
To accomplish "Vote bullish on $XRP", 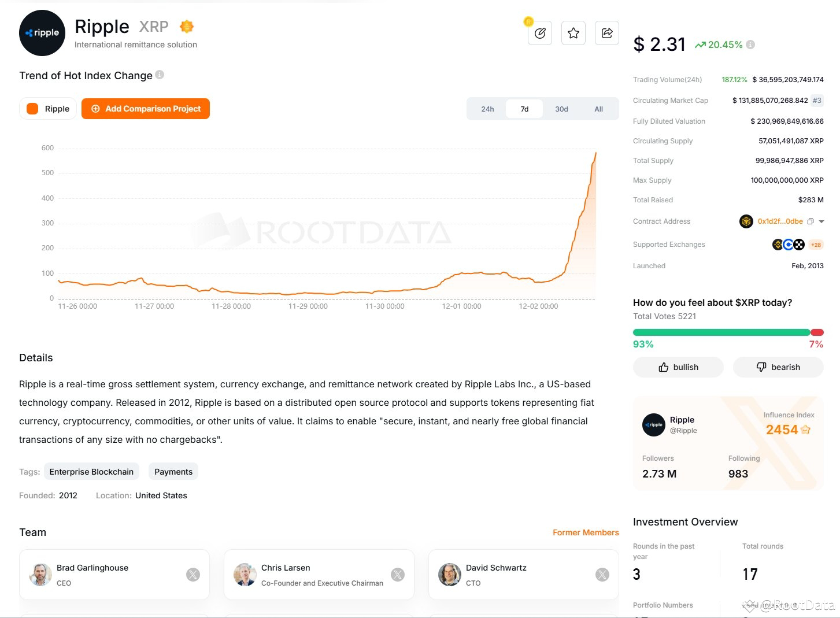I will 678,367.
